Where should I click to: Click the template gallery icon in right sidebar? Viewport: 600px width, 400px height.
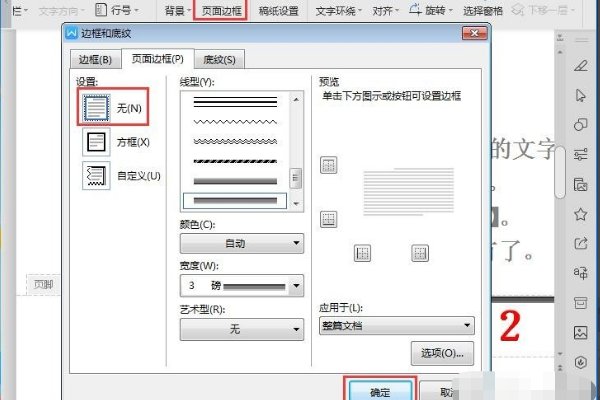point(580,184)
